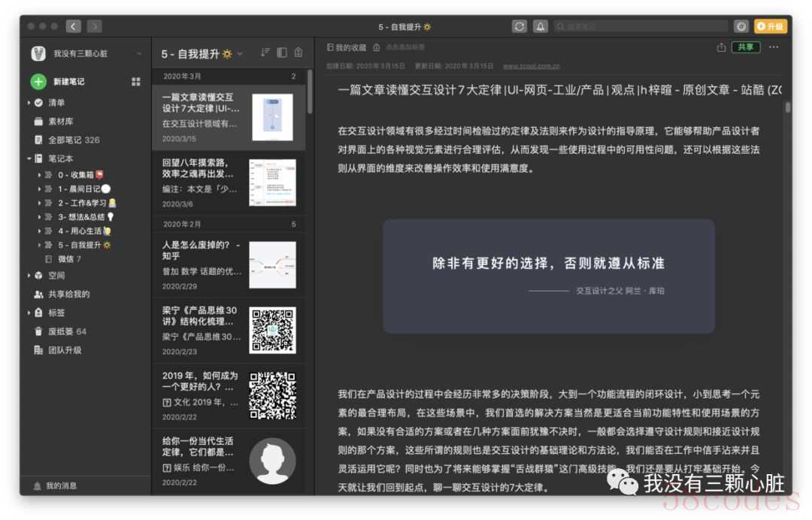Open note list sort options icon

[265, 53]
